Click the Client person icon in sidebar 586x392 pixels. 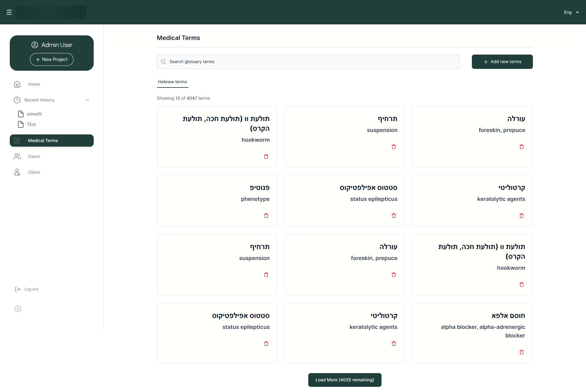(x=17, y=172)
